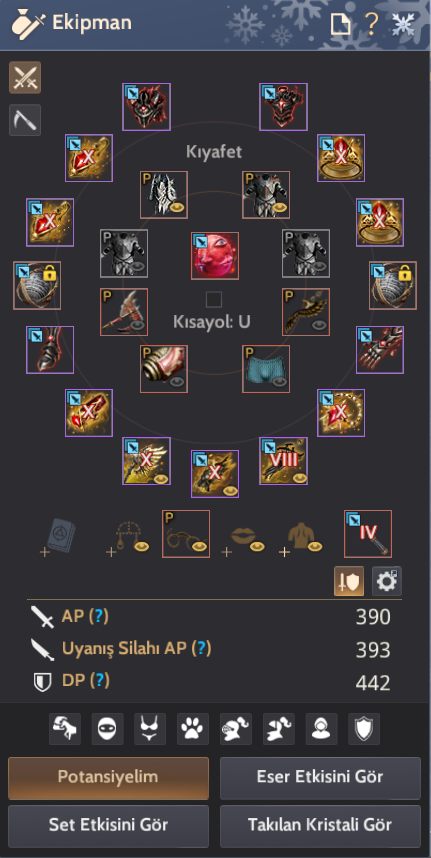Click Takılan Kristali Gör button

tap(320, 826)
